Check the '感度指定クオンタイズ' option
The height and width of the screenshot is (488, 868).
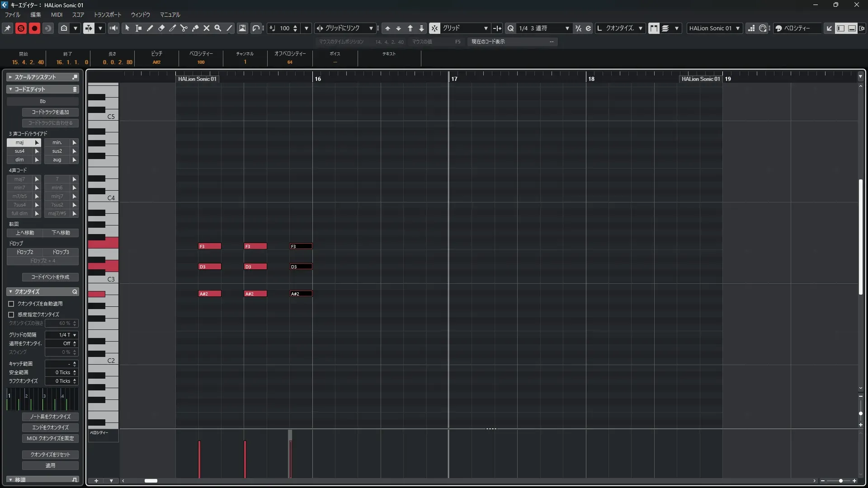[x=11, y=314]
